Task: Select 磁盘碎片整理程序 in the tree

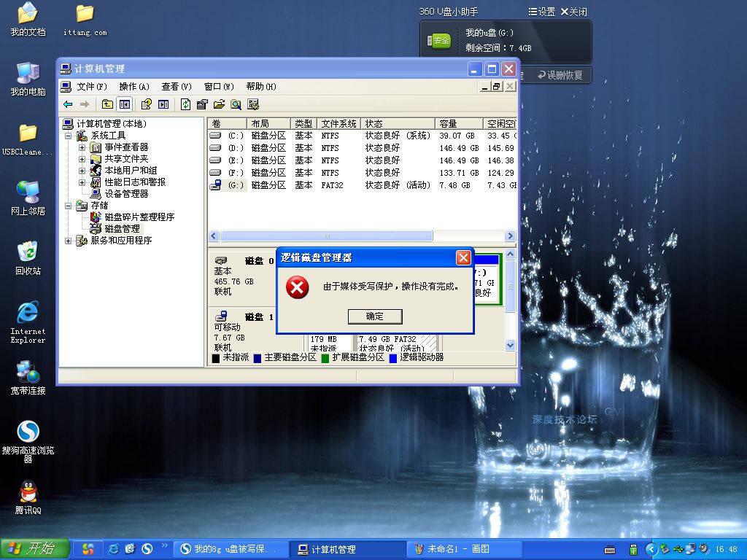Action: 139,217
